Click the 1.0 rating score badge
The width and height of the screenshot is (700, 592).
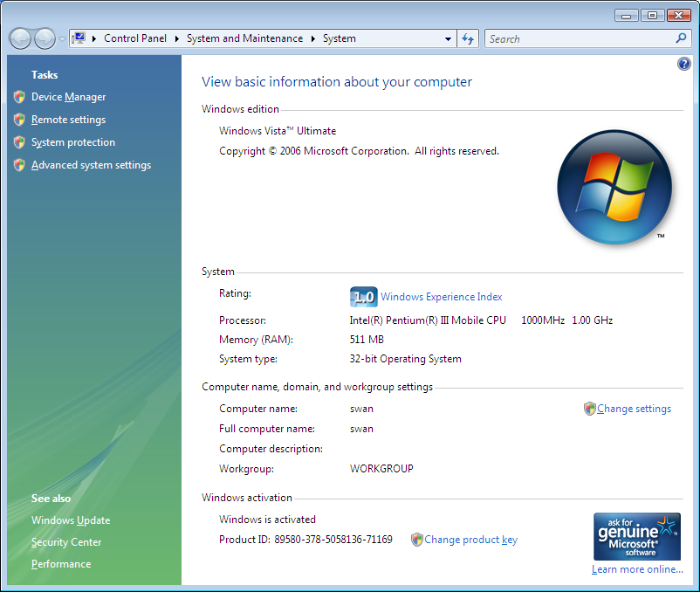[363, 297]
